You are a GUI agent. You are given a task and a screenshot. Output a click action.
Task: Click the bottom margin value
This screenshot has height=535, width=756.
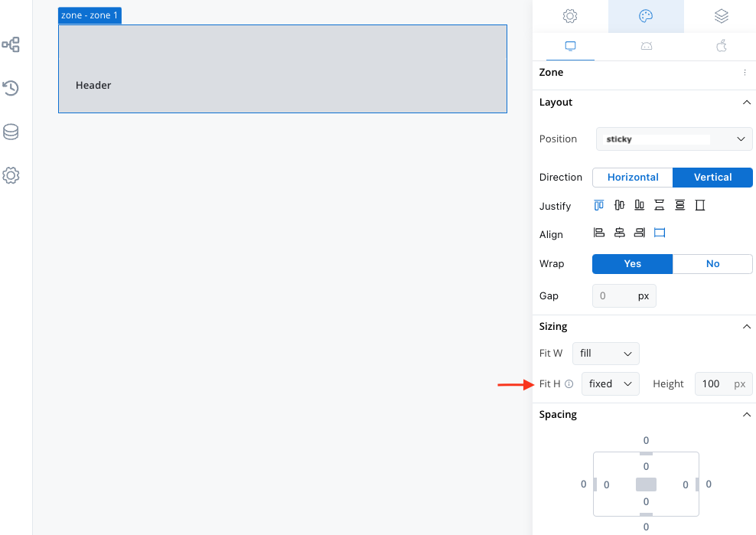[x=646, y=527]
